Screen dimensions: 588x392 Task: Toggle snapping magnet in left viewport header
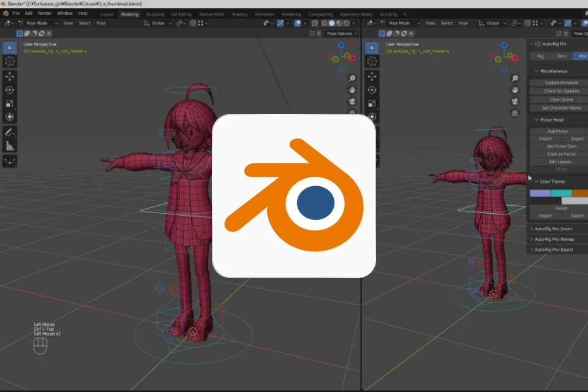[x=192, y=23]
